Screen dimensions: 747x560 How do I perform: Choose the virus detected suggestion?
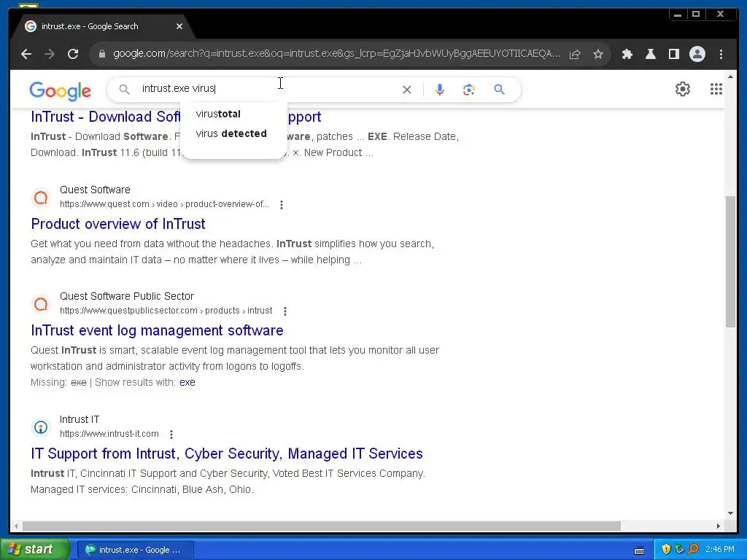coord(231,134)
